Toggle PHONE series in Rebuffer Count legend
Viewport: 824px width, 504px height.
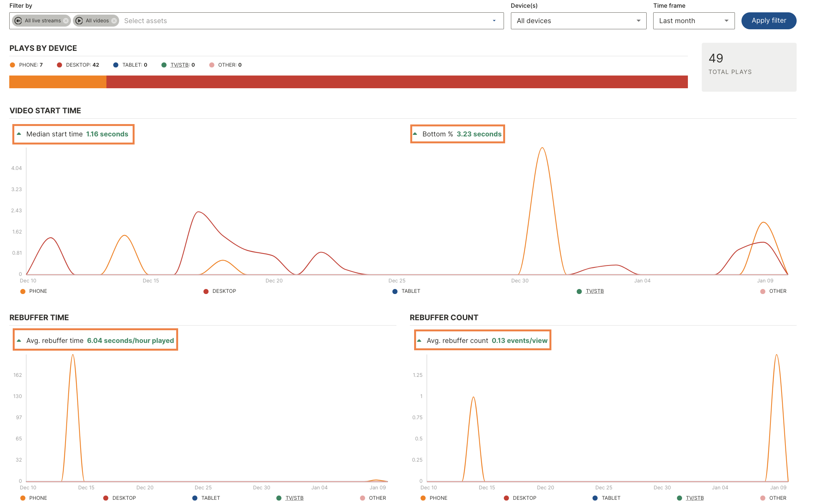pos(434,498)
